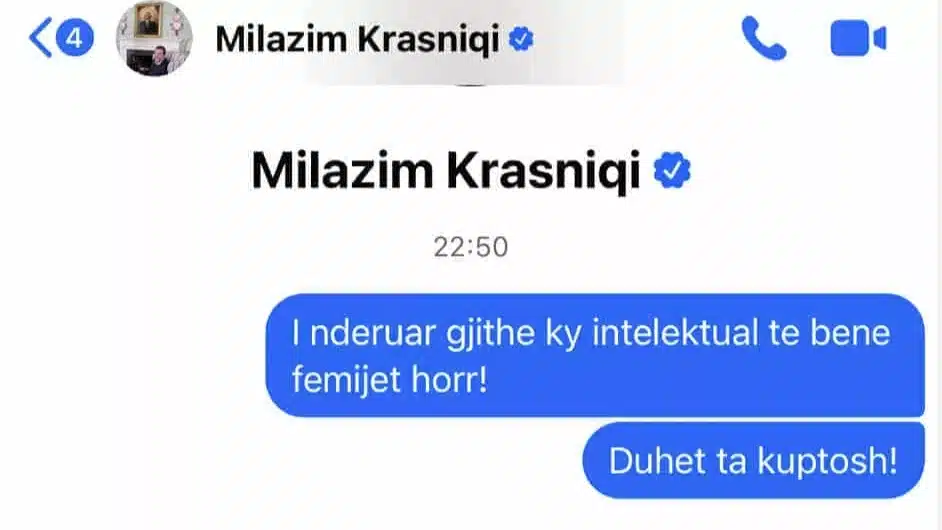Click 'femijet horr!' line in the blue bubble

click(x=389, y=380)
